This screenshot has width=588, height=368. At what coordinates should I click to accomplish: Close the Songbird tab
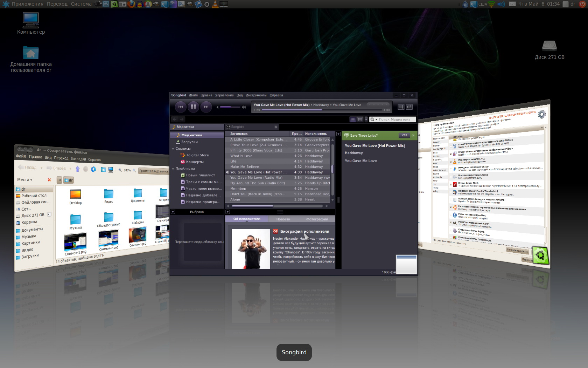click(x=275, y=127)
